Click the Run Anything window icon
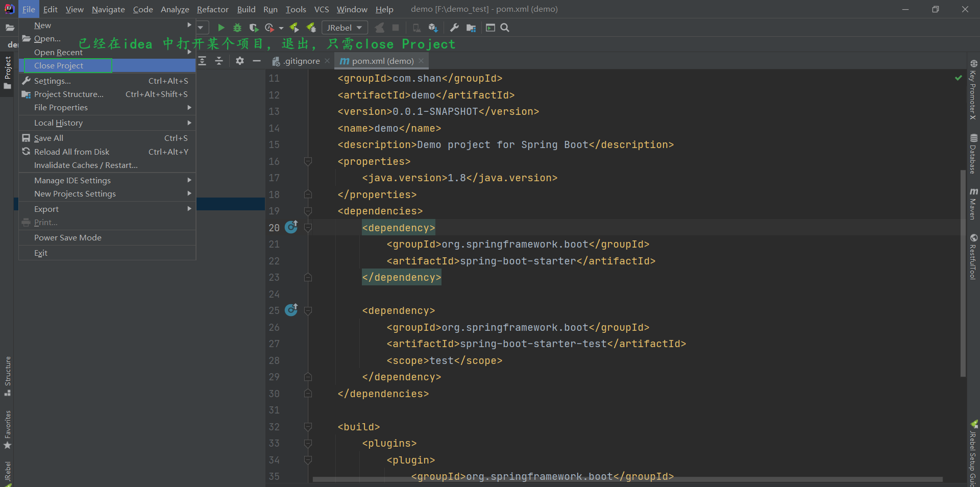This screenshot has width=980, height=487. tap(491, 28)
